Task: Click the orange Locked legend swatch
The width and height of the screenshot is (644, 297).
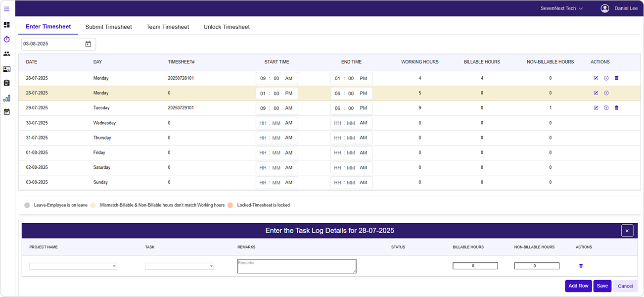Action: tap(230, 205)
